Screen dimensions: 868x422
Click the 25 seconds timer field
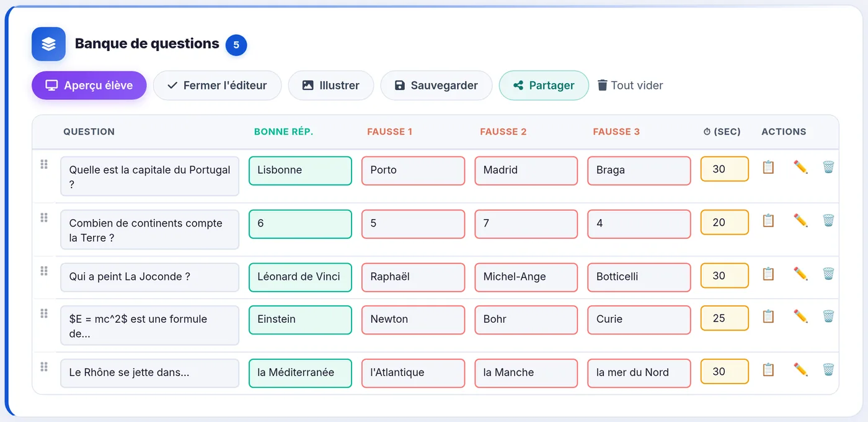pos(725,318)
